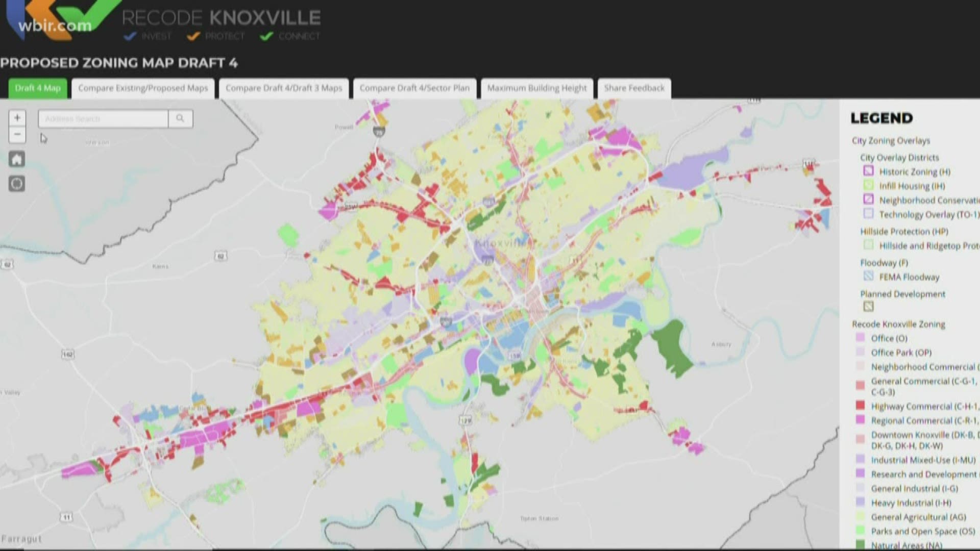The height and width of the screenshot is (551, 980).
Task: Click the Downtown Knoxville swatch
Action: (860, 439)
